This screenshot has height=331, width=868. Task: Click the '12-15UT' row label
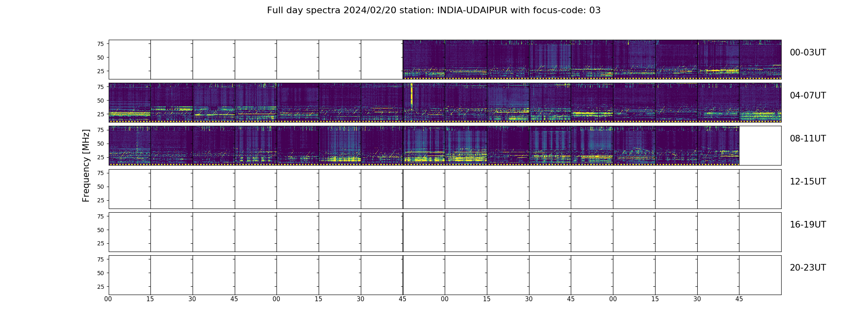point(808,182)
